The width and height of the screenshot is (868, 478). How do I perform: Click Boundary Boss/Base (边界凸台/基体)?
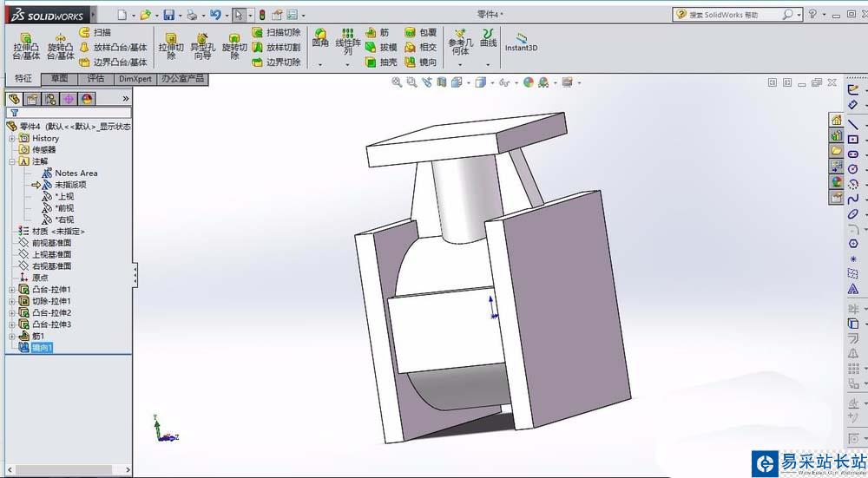(x=114, y=62)
